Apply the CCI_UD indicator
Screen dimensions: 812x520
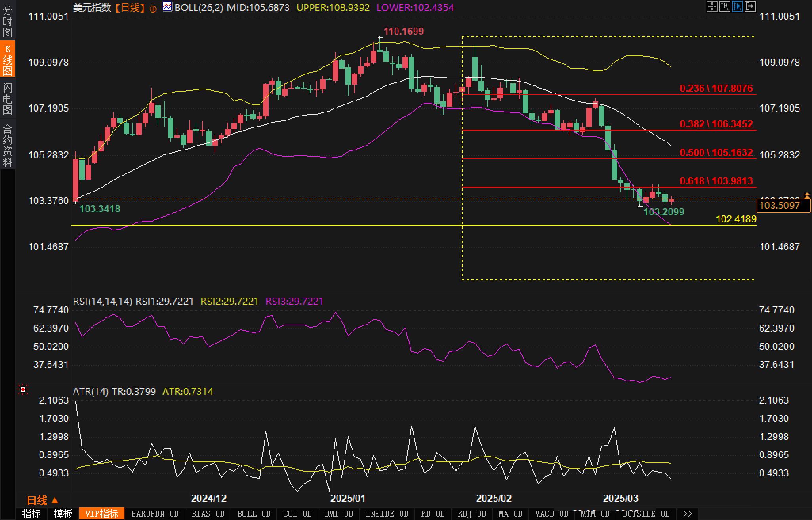tap(297, 514)
